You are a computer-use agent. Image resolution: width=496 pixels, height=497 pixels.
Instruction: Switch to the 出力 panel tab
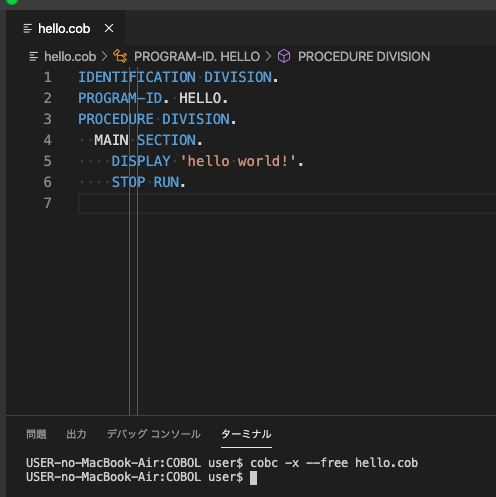point(76,434)
